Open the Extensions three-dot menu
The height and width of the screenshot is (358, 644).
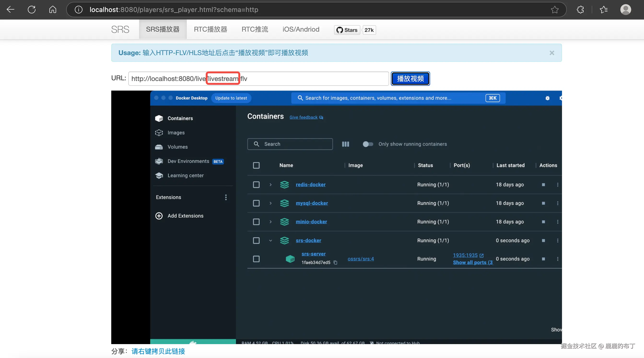226,197
